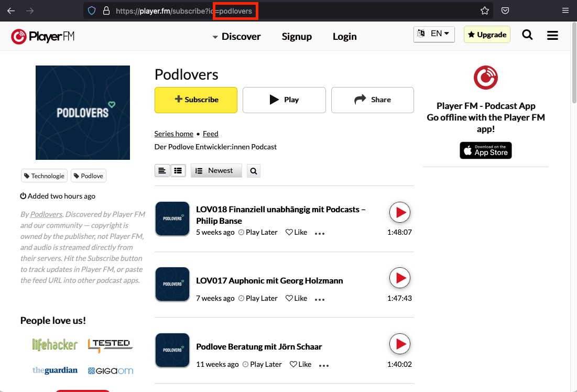Download on the App Store badge

pyautogui.click(x=486, y=150)
